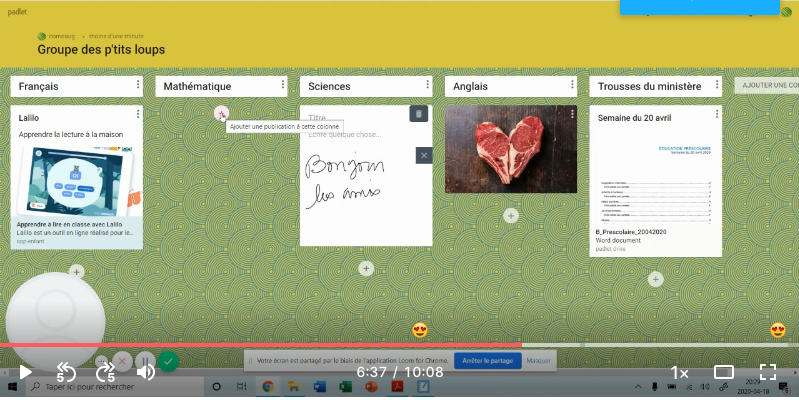Image resolution: width=799 pixels, height=400 pixels.
Task: Click the Ajouter une colonne button
Action: coord(766,85)
